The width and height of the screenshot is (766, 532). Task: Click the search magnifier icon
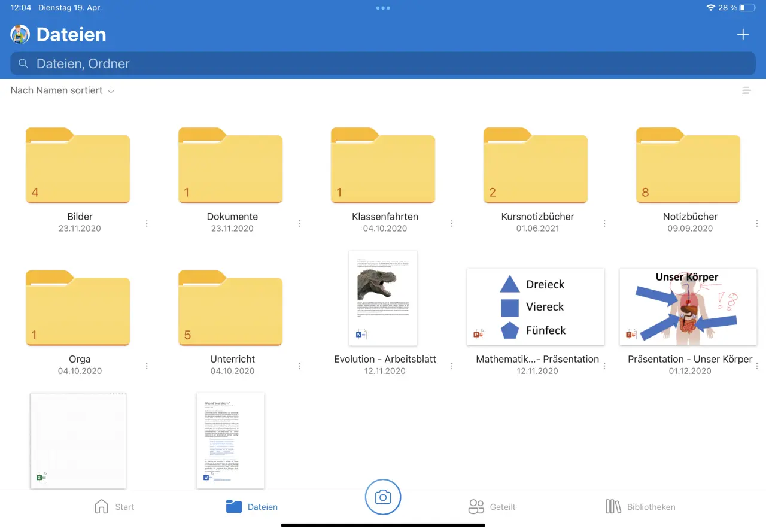tap(23, 63)
